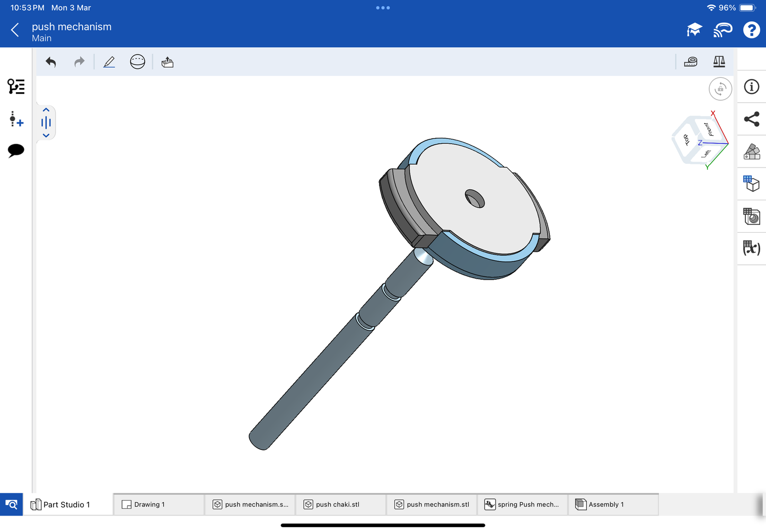This screenshot has height=532, width=766.
Task: Open the variable table icon
Action: pos(751,248)
